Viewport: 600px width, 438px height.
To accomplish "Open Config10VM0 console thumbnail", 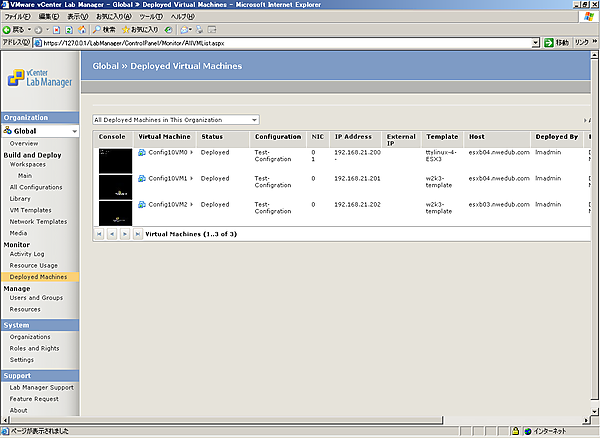I will [x=115, y=160].
